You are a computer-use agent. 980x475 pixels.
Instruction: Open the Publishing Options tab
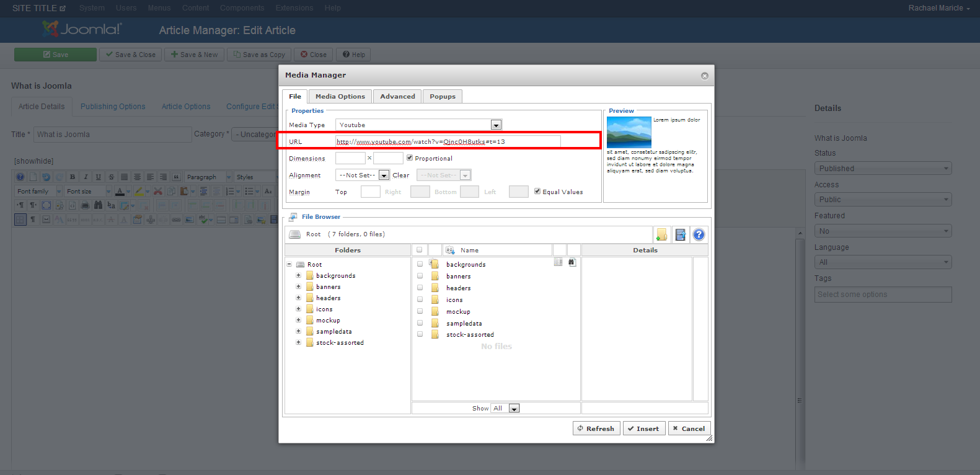pos(113,107)
